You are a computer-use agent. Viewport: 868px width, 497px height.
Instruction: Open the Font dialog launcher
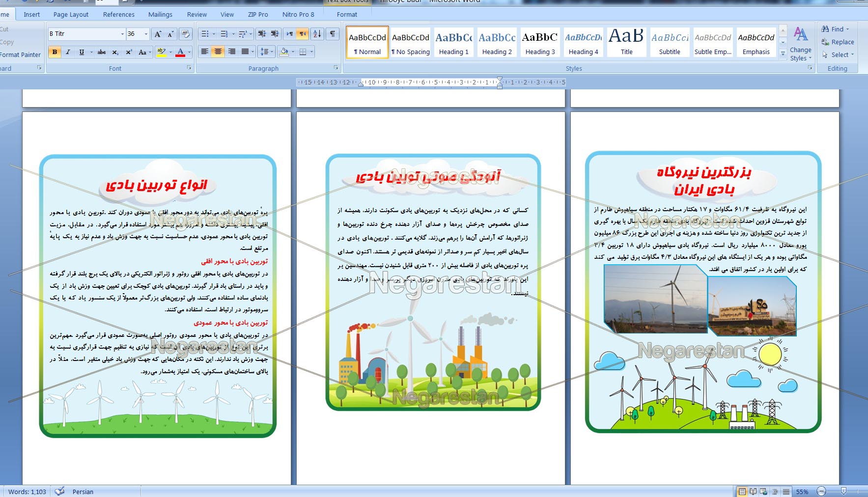tap(189, 68)
